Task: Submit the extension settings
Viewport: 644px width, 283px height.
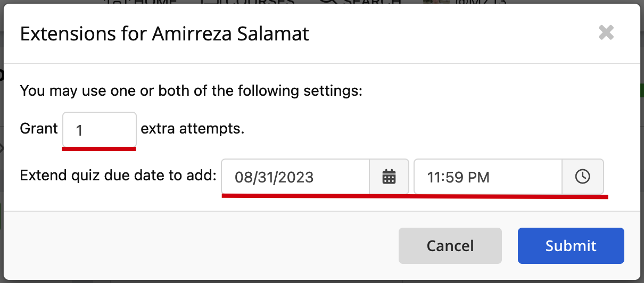Action: click(571, 246)
